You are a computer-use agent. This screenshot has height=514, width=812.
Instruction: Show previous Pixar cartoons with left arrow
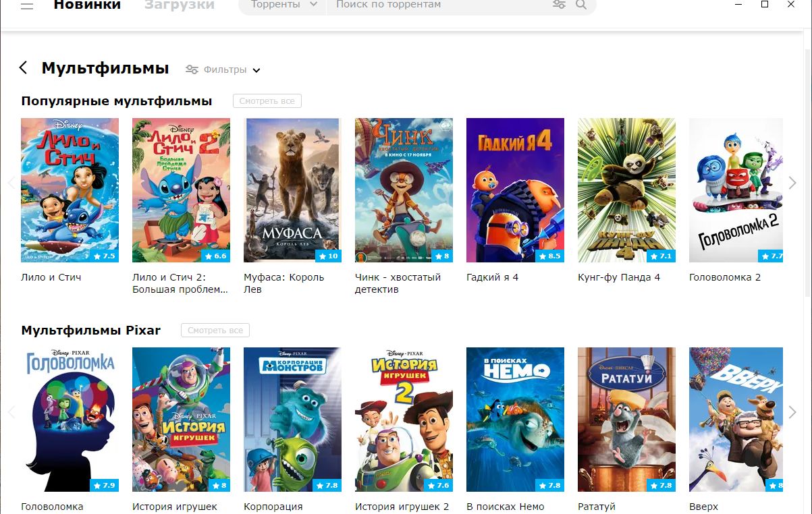tap(11, 412)
